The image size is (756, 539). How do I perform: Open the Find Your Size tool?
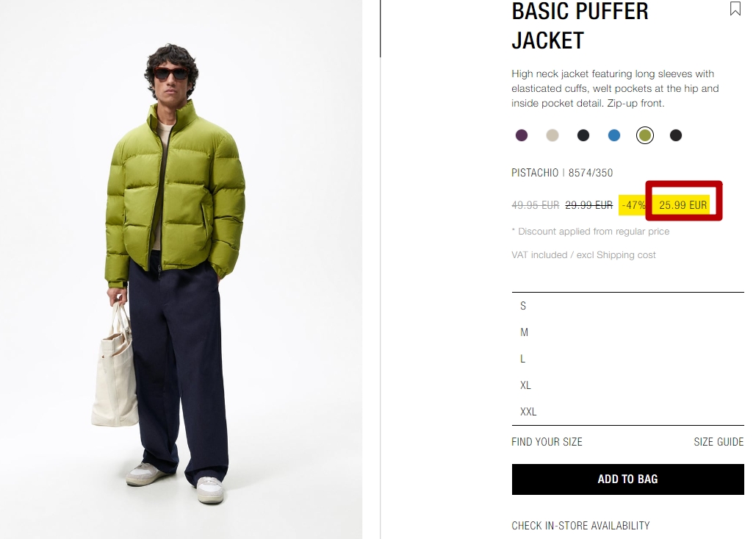click(547, 441)
